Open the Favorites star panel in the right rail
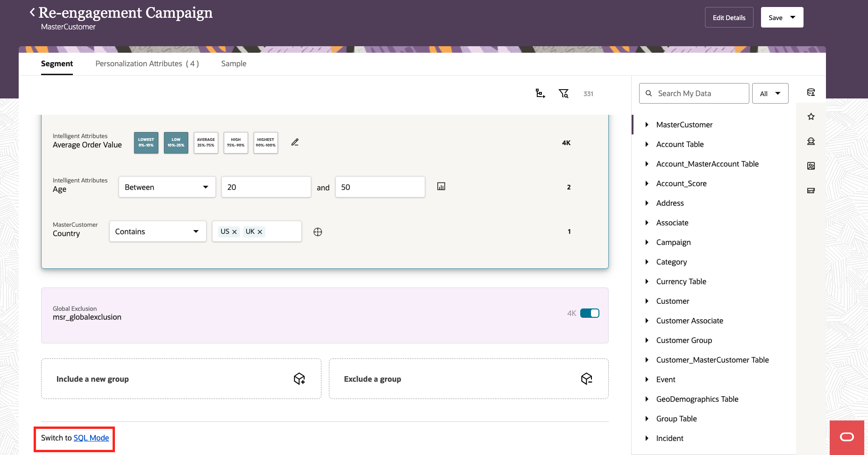The height and width of the screenshot is (455, 868). [x=811, y=116]
